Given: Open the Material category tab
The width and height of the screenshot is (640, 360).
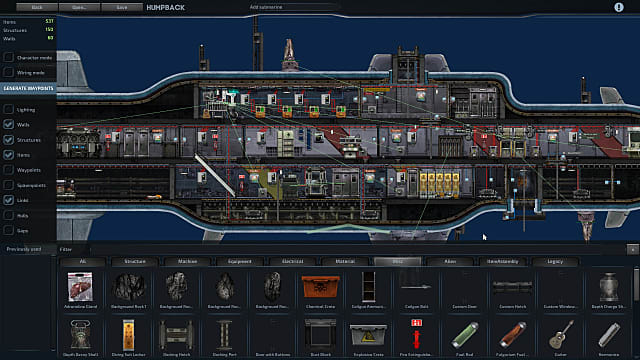Looking at the screenshot, I should [x=345, y=261].
